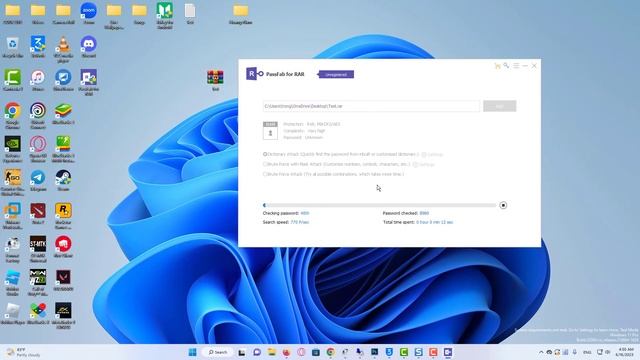The image size is (640, 360).
Task: Select the Roblox Studio desktop shortcut
Action: [x=13, y=283]
